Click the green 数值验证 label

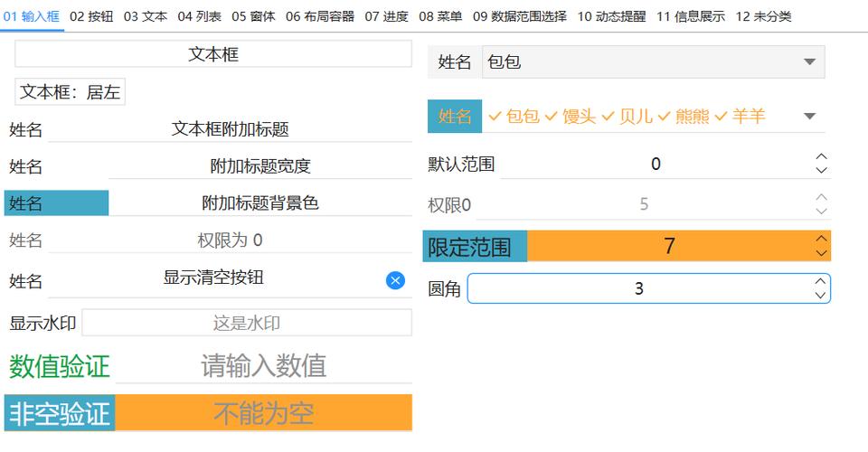point(60,366)
